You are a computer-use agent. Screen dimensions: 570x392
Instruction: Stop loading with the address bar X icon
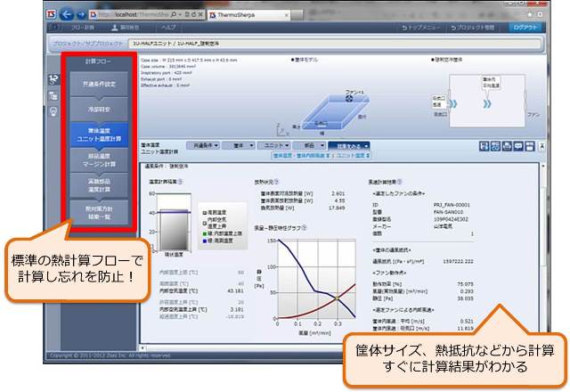[x=200, y=14]
